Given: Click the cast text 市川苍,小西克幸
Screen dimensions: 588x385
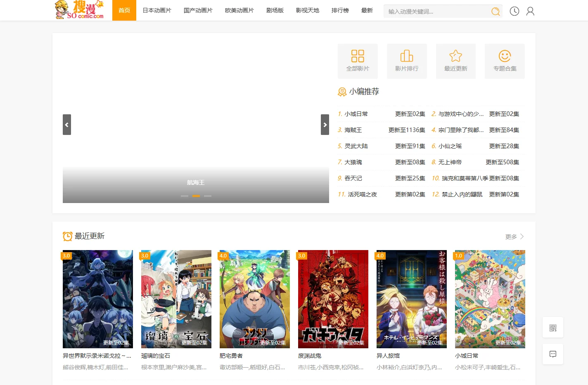Looking at the screenshot, I should pos(331,367).
